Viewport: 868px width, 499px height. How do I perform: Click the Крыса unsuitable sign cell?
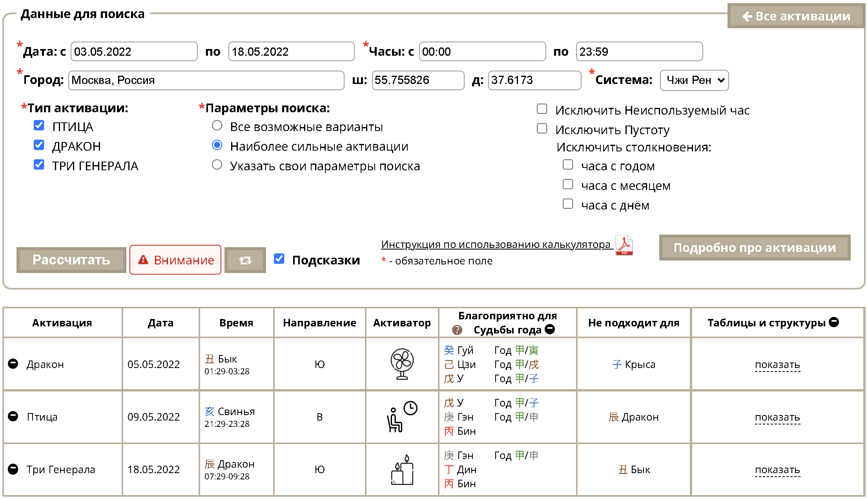634,364
